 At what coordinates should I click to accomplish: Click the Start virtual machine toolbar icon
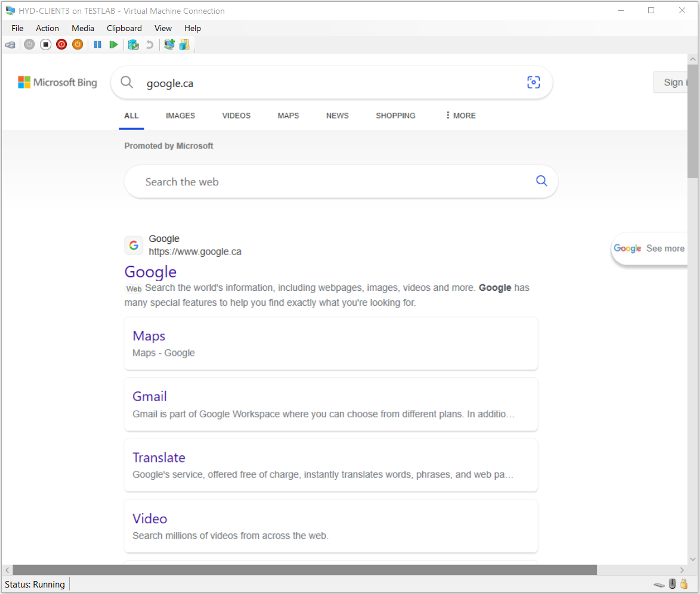point(29,44)
